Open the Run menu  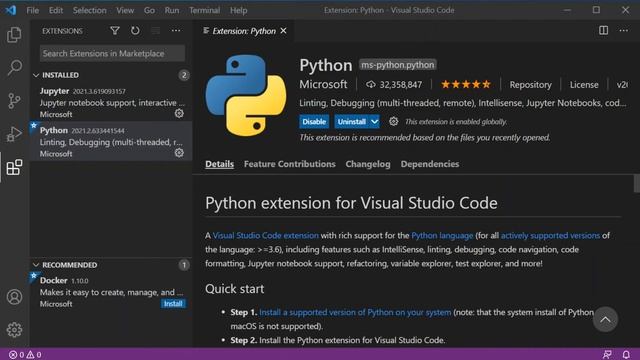coord(172,10)
